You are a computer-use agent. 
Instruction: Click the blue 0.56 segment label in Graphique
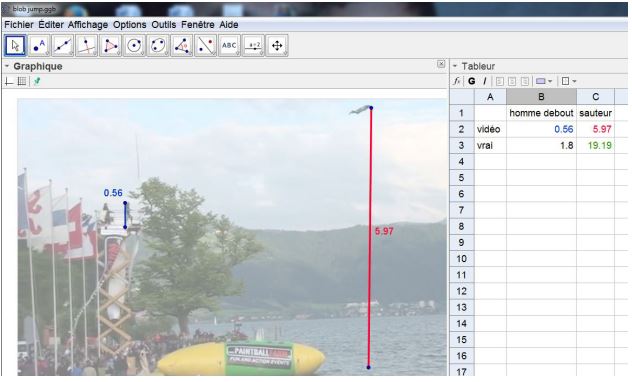coord(113,193)
